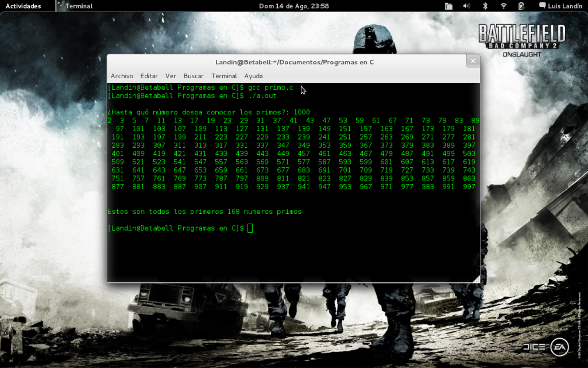The height and width of the screenshot is (368, 588).
Task: Click the prime number 89
Action: pos(475,121)
